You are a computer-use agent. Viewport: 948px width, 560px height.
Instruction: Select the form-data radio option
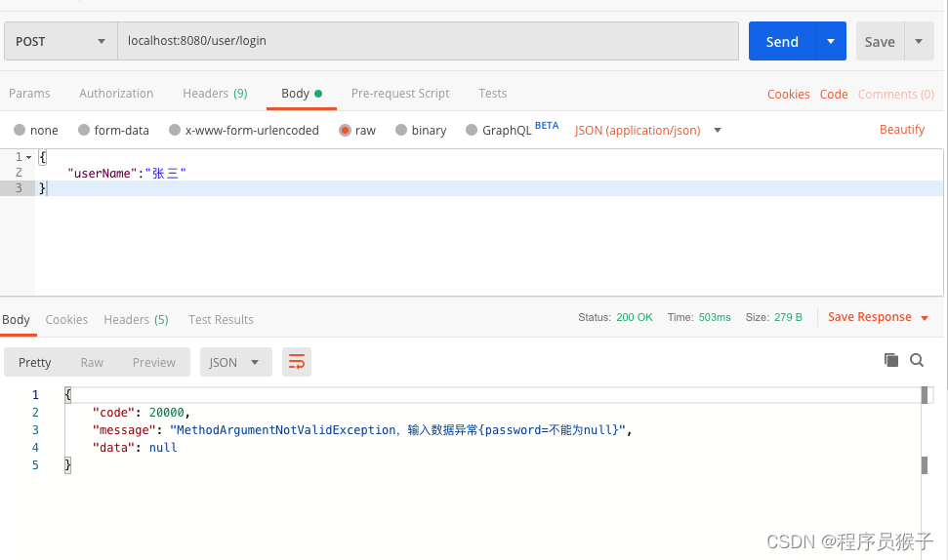(x=84, y=130)
